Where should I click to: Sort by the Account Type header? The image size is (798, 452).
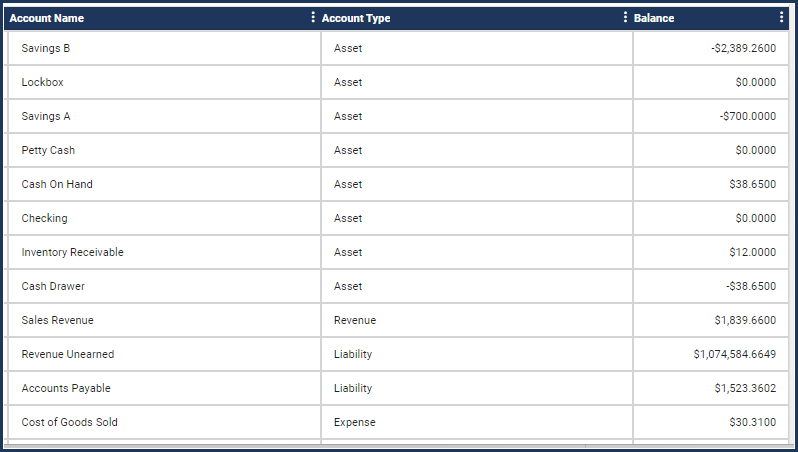pos(356,18)
